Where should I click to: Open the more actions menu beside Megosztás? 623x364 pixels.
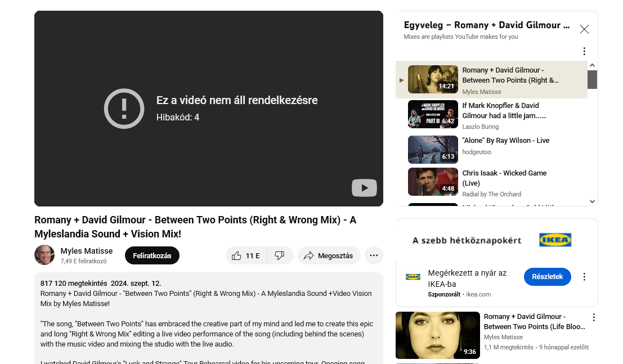click(x=374, y=255)
